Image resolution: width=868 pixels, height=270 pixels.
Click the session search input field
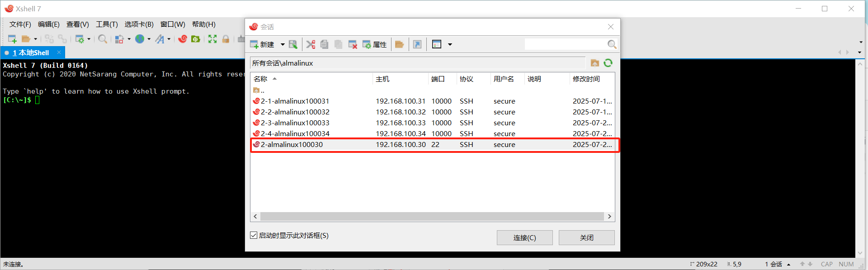[x=565, y=44]
